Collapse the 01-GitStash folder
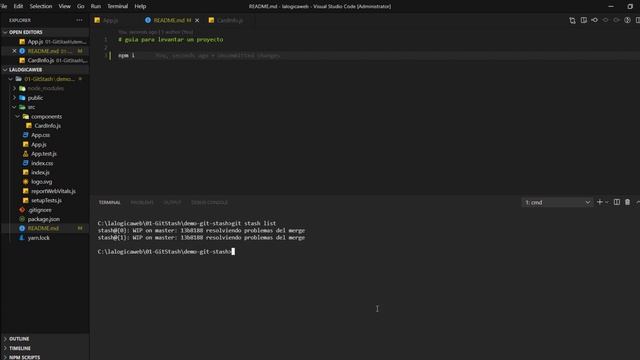Screen dimensions: 640x360 click(11, 79)
